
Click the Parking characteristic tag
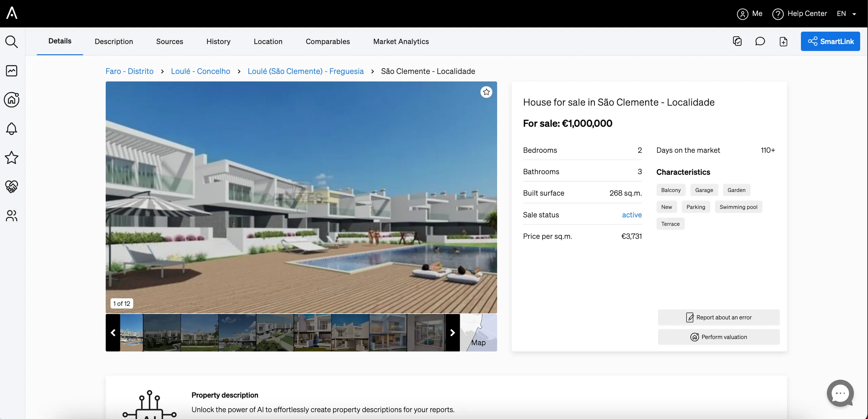tap(696, 207)
